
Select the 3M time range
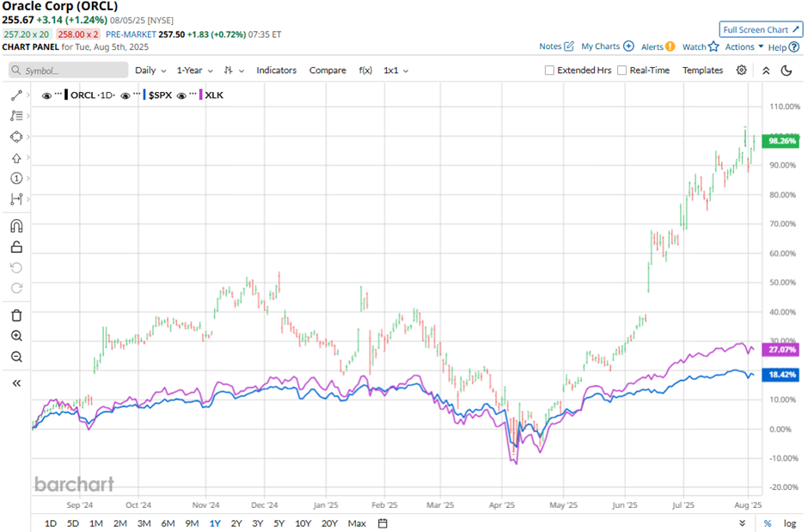(x=144, y=523)
